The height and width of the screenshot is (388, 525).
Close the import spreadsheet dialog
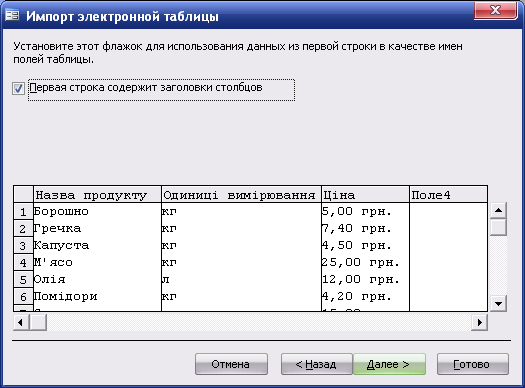pyautogui.click(x=496, y=10)
